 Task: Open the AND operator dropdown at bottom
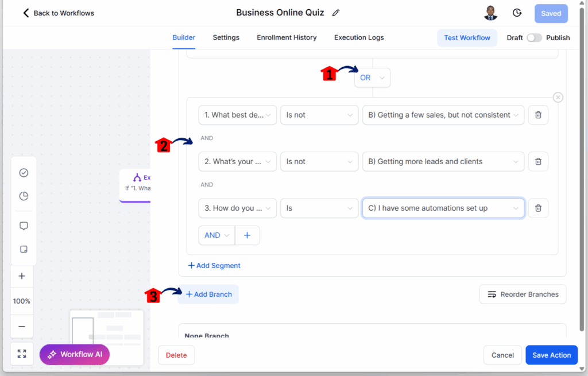click(216, 235)
